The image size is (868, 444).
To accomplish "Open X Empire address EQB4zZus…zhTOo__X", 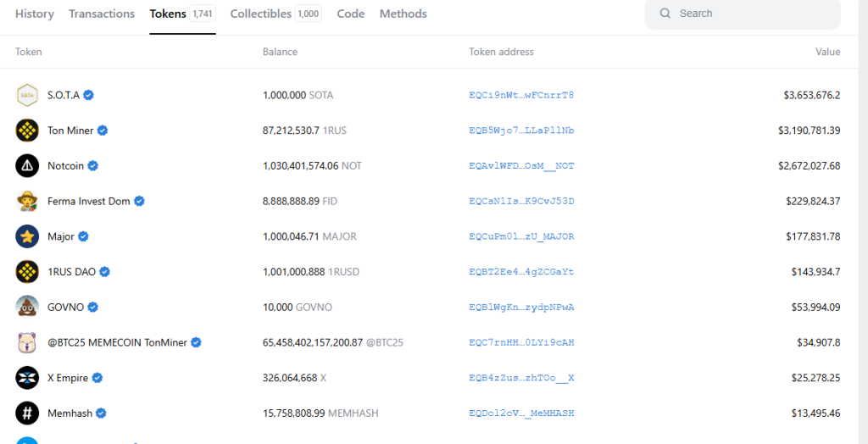I will (x=521, y=378).
